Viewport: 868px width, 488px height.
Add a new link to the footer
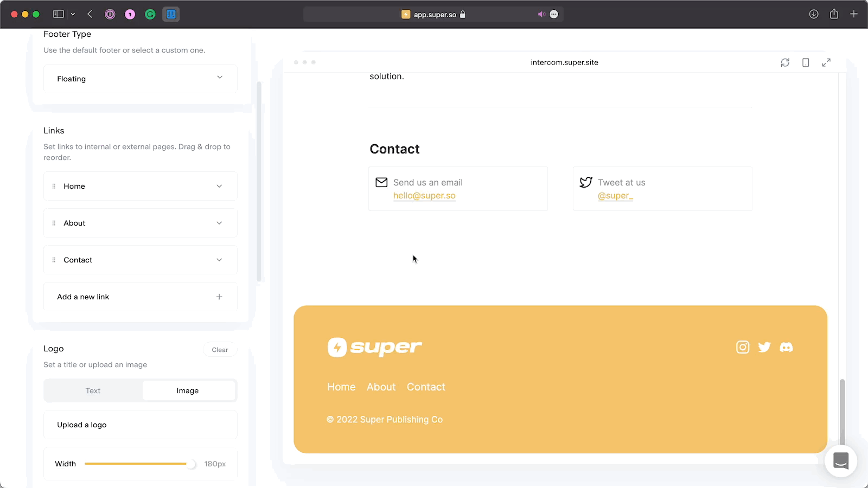pos(141,297)
